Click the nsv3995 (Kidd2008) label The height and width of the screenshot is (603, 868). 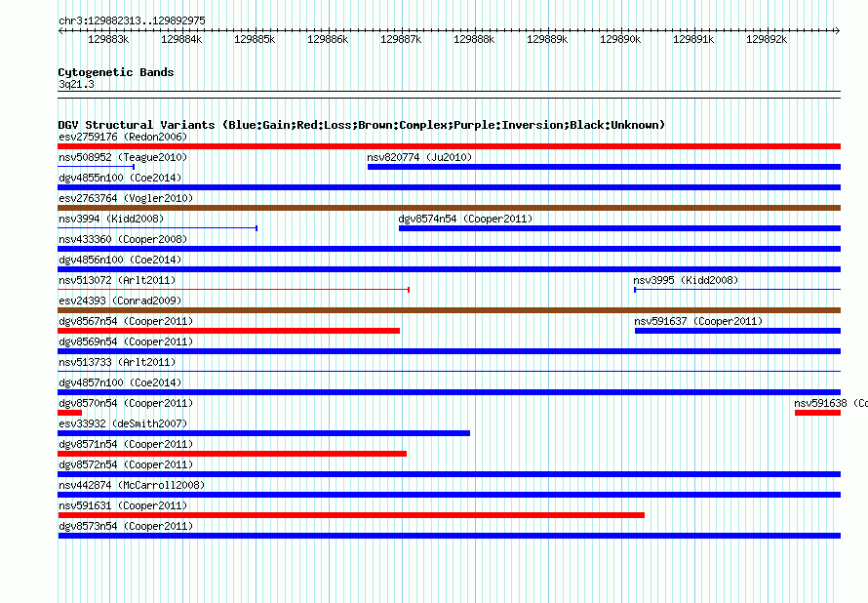point(686,280)
